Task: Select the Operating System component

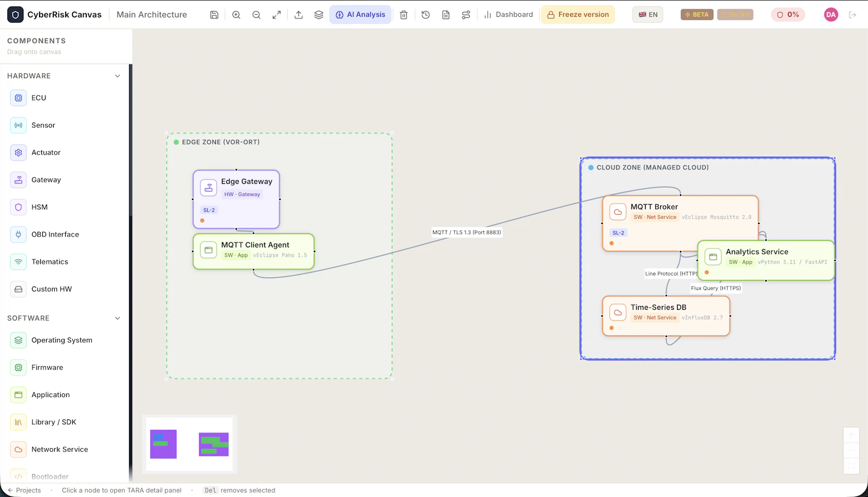Action: (x=65, y=340)
